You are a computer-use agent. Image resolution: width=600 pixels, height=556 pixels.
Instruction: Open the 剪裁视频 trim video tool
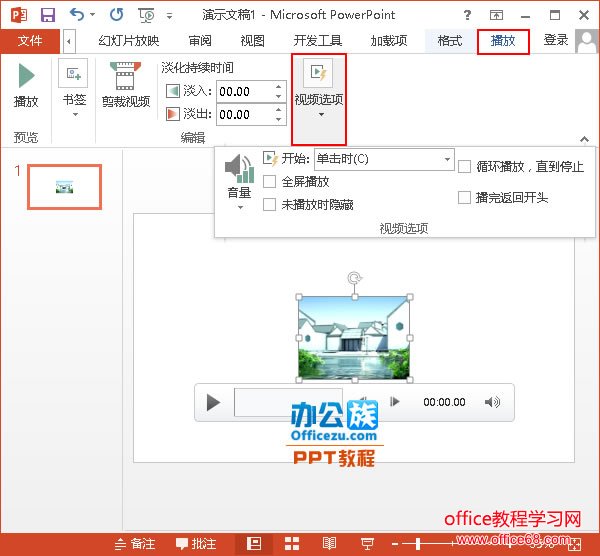point(126,85)
